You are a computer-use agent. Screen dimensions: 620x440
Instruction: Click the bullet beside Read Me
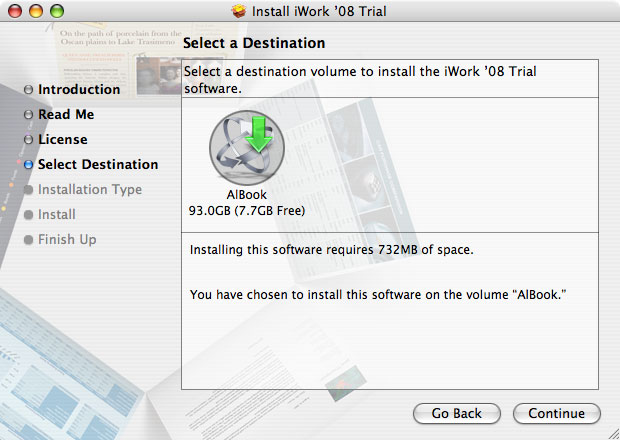coord(28,115)
